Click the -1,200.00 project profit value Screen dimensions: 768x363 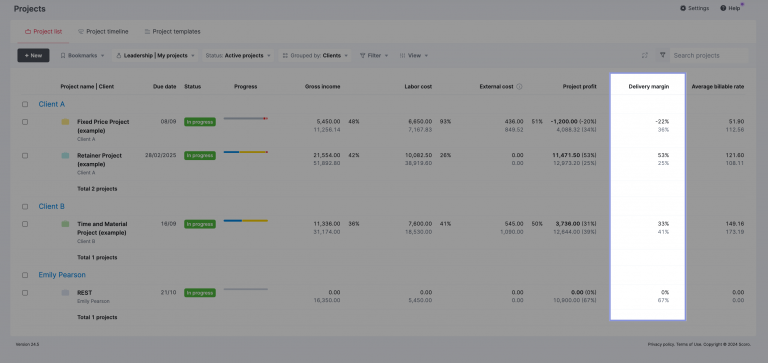564,121
